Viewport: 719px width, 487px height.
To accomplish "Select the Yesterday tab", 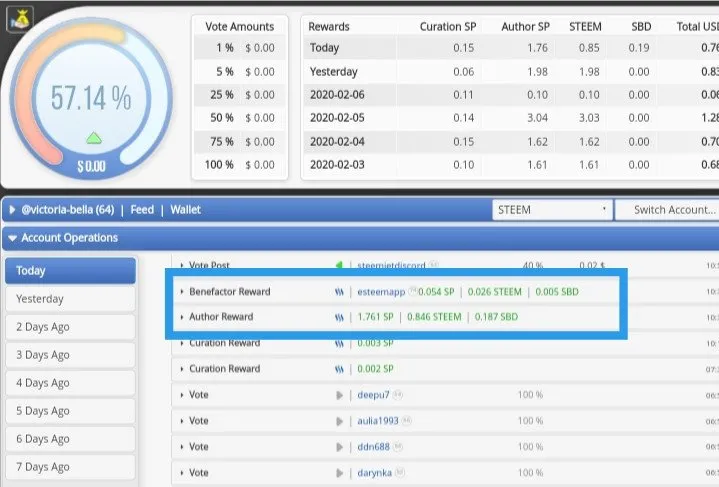I will 71,299.
